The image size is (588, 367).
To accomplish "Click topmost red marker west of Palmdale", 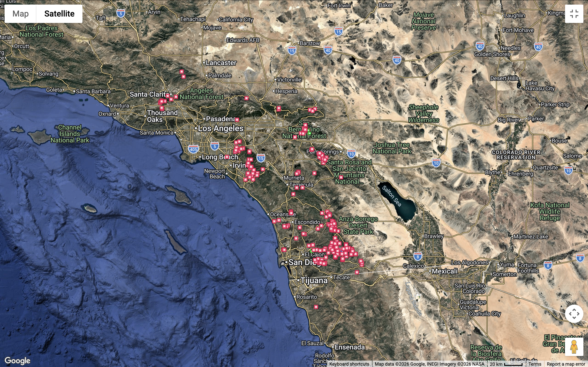I will coord(182,71).
